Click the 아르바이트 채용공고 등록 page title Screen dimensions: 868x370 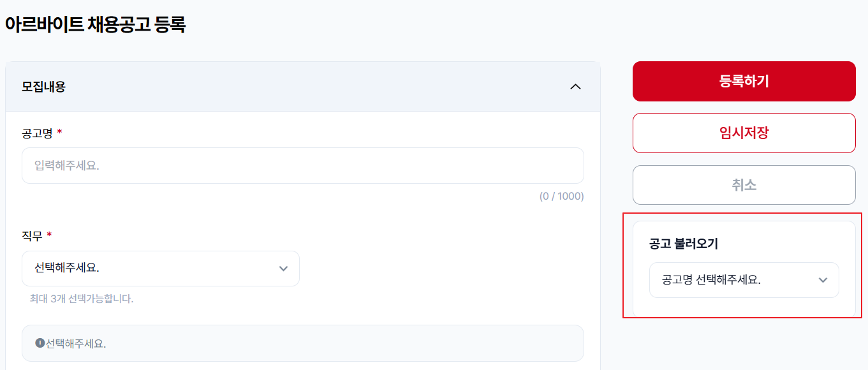(x=95, y=25)
